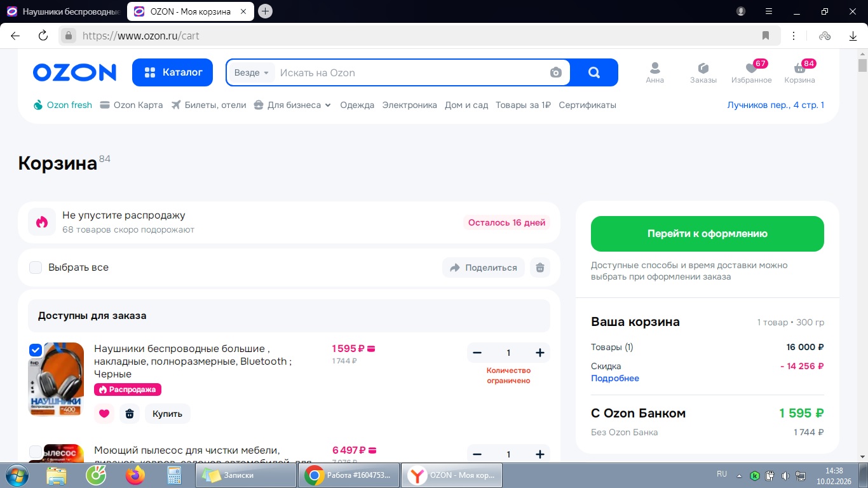Open Заказы orders icon in header
This screenshot has height=488, width=868.
[x=703, y=69]
